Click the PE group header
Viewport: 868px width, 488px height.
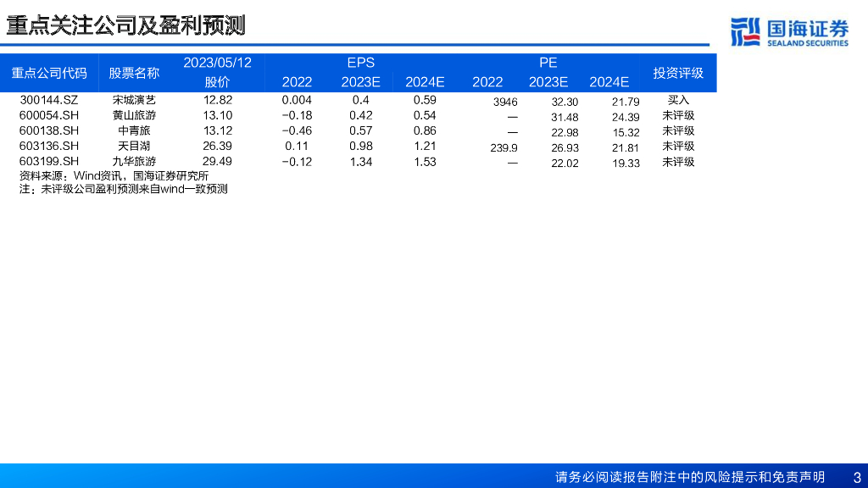548,63
